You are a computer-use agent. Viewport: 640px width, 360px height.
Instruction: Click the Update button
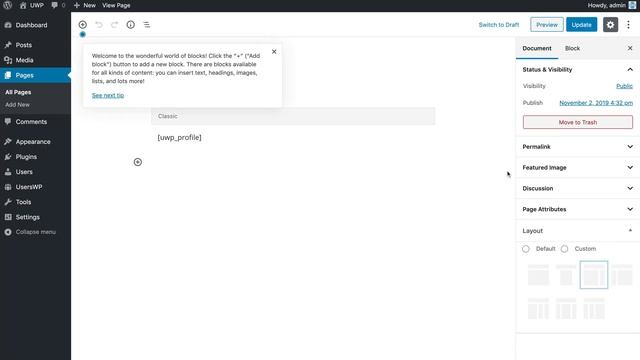pos(581,24)
